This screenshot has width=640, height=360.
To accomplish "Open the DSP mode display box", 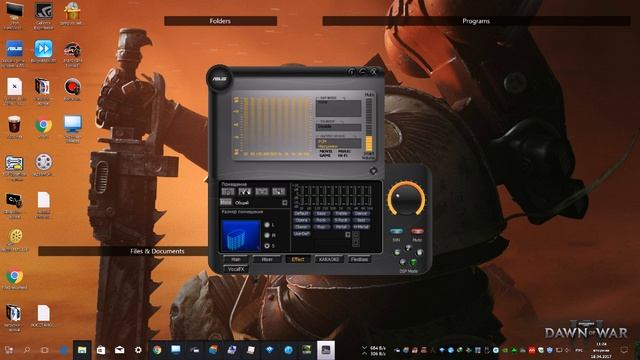I will [338, 108].
